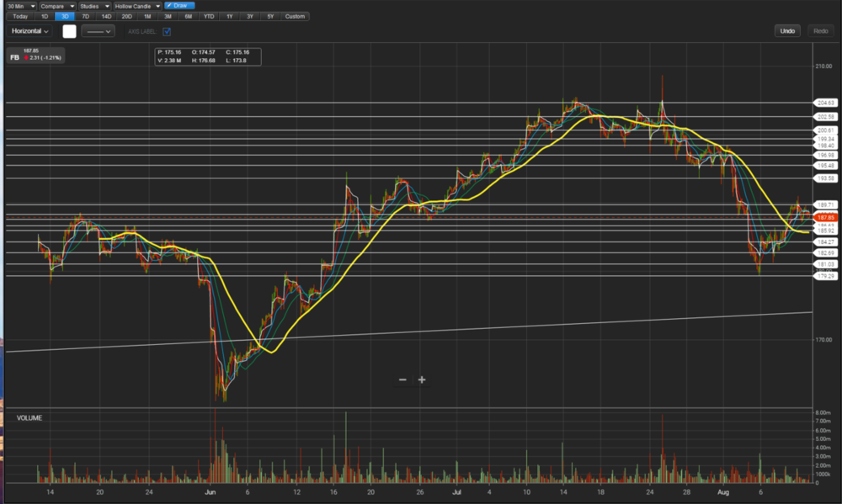The height and width of the screenshot is (504, 842).
Task: Toggle the Axis Label checkbox
Action: click(167, 31)
